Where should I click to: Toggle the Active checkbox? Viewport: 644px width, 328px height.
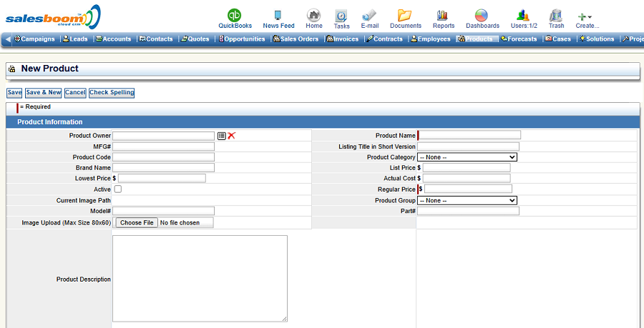[118, 189]
